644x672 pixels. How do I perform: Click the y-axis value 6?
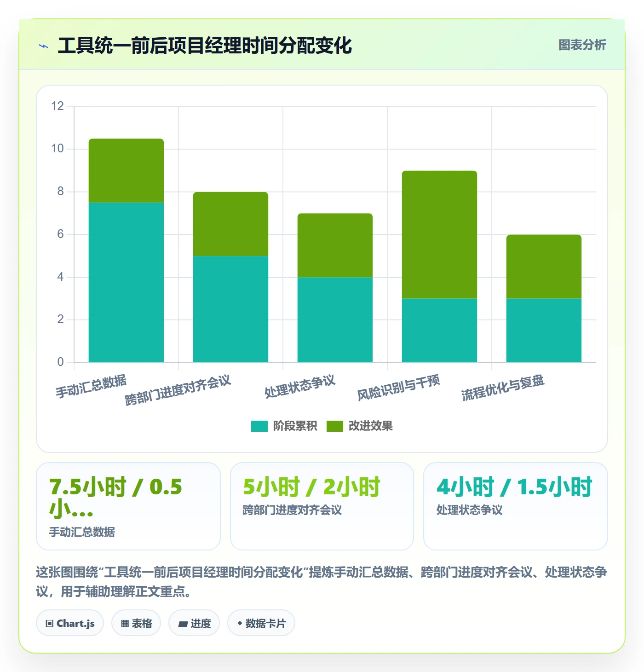60,234
